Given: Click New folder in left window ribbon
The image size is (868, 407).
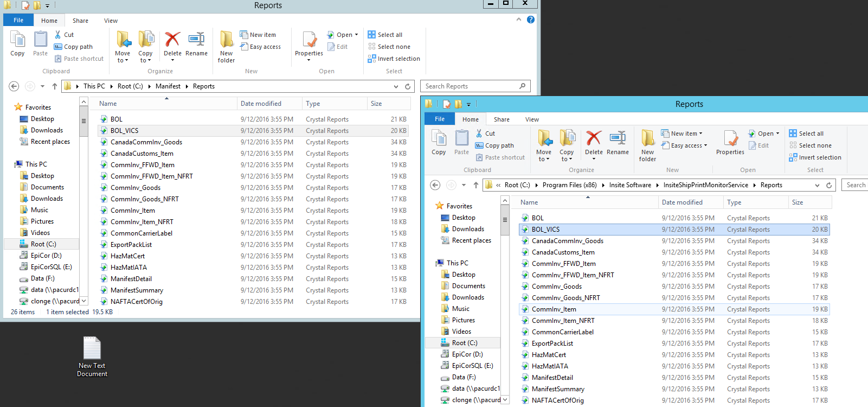Looking at the screenshot, I should [x=227, y=47].
